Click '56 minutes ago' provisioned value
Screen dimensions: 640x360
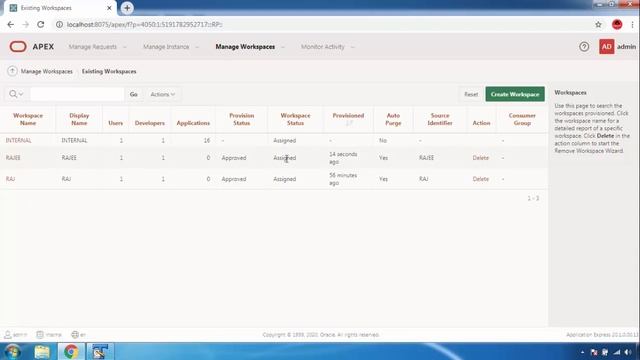343,179
